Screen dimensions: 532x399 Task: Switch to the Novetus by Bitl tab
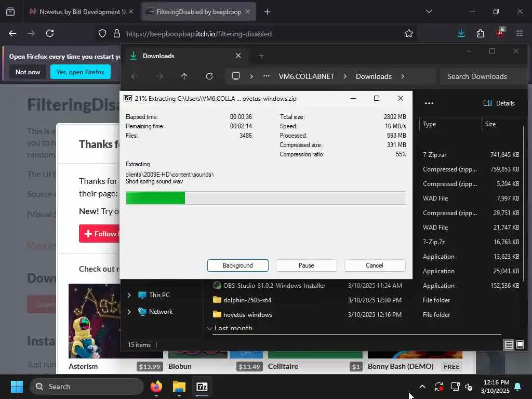click(x=77, y=12)
